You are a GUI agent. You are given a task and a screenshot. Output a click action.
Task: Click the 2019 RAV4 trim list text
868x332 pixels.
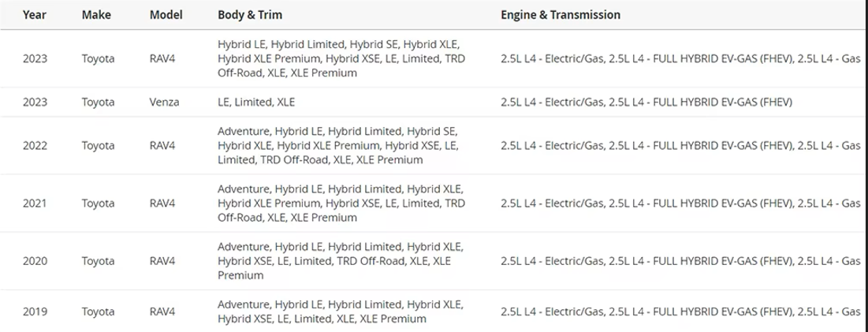point(341,311)
